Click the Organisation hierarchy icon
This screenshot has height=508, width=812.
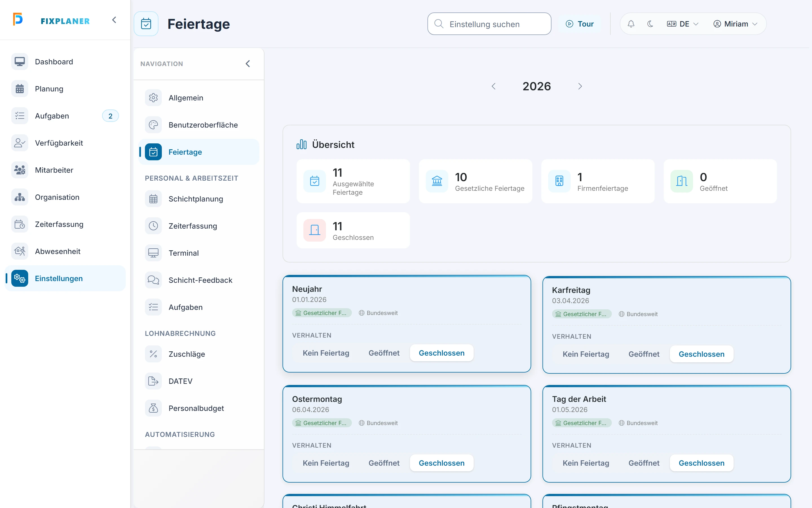[19, 197]
